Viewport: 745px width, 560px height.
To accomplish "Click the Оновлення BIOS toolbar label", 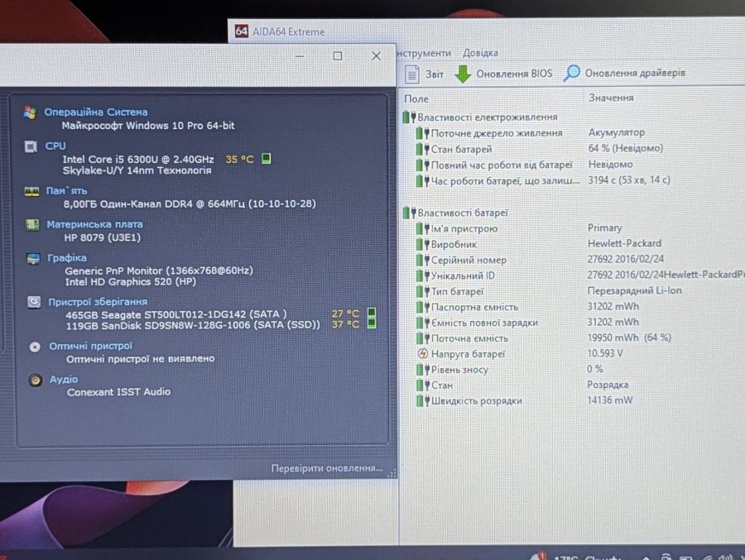I will point(514,74).
